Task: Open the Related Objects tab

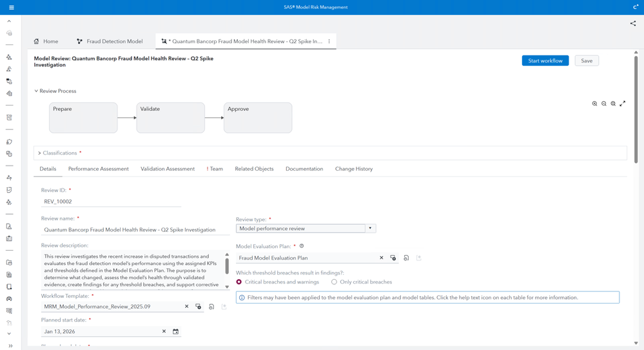Action: click(254, 169)
